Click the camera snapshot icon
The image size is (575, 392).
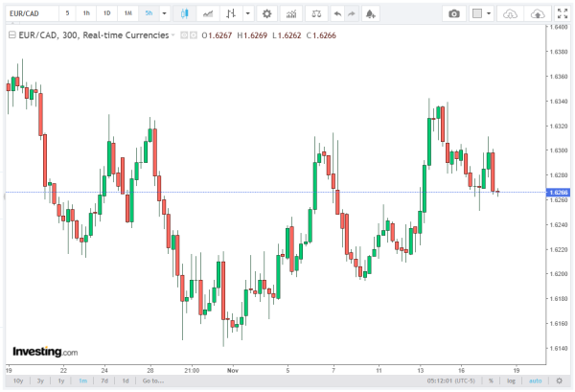point(454,14)
